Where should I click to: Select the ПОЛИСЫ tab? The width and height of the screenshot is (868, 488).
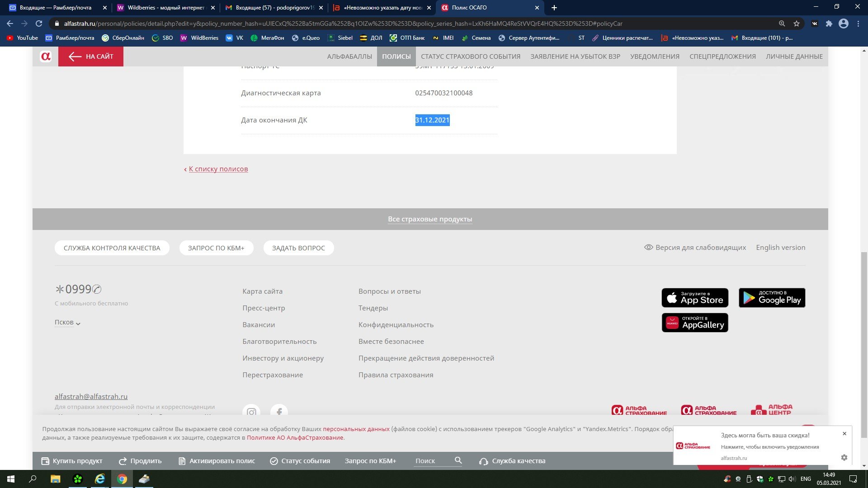coord(396,56)
